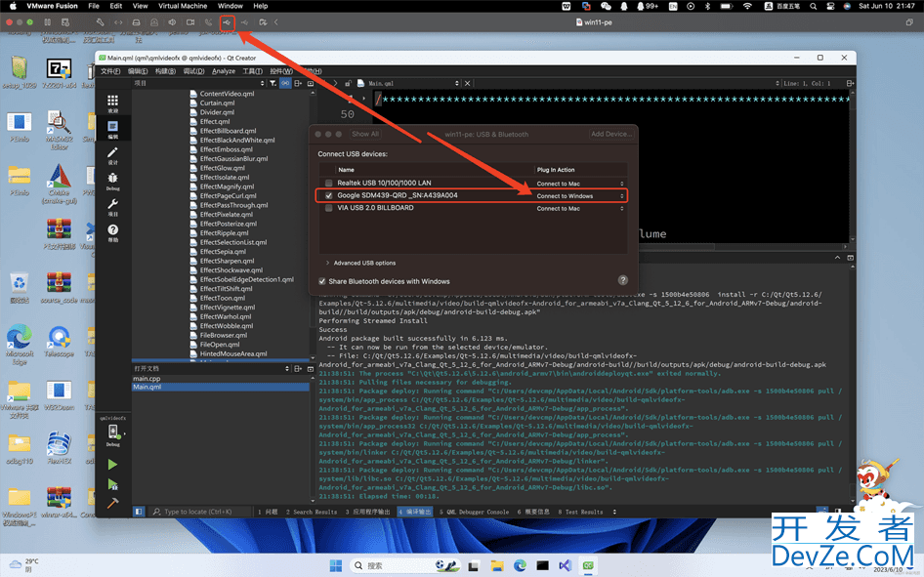Screen dimensions: 924x577
Task: Open the Virtual Machine menu
Action: [x=183, y=6]
